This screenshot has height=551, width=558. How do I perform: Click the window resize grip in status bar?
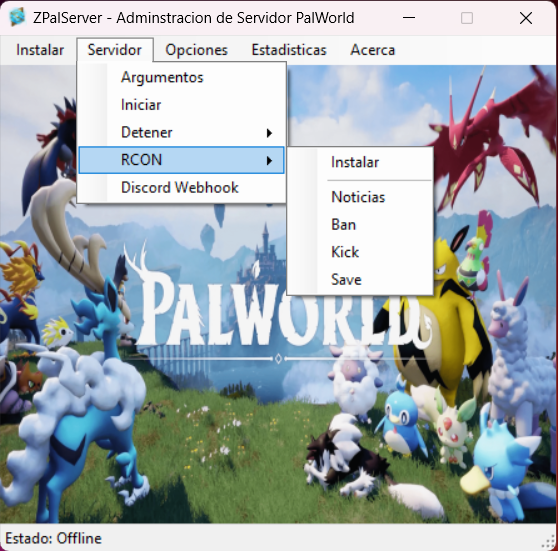pyautogui.click(x=550, y=542)
